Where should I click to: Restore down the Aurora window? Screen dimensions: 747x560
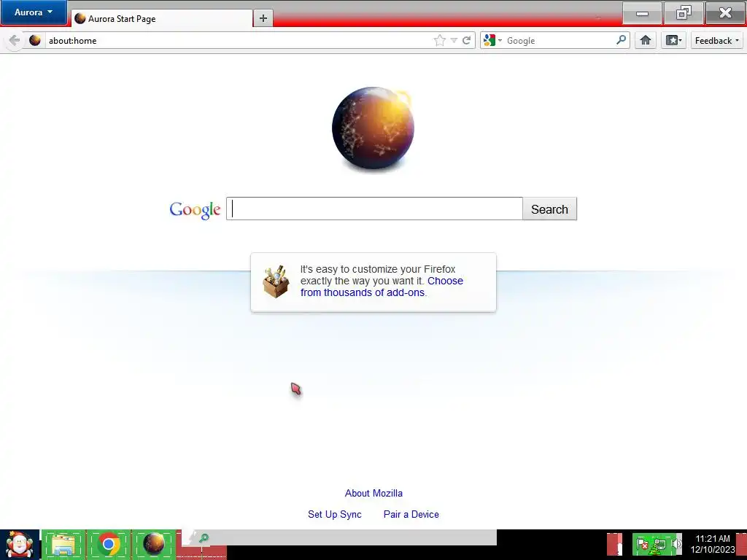tap(684, 13)
